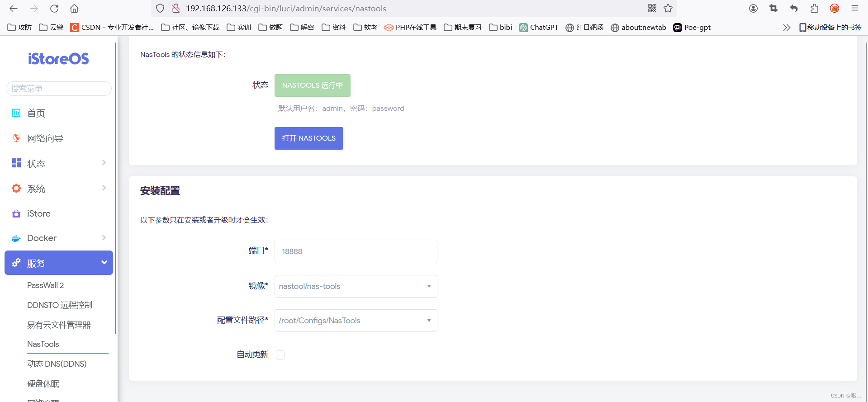
Task: Click the Docker whale icon
Action: 16,238
